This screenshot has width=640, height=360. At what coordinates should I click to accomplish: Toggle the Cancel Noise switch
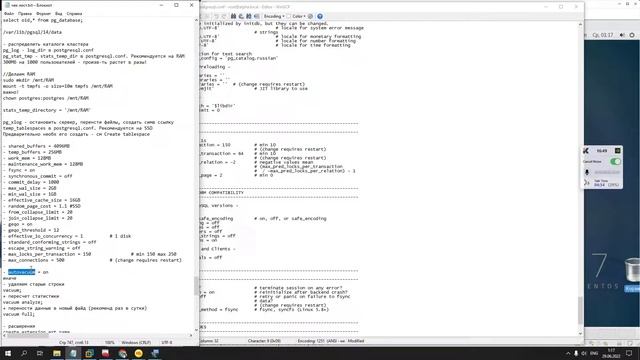coord(616,162)
